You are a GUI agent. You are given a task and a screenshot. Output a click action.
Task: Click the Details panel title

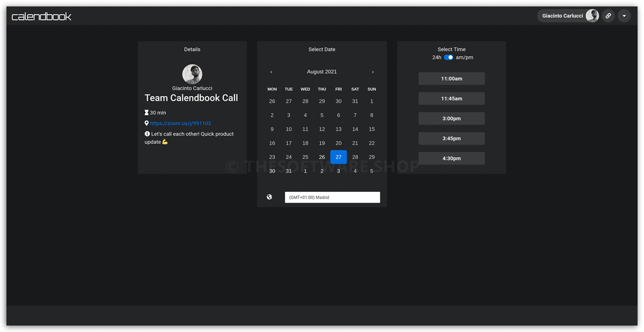click(192, 49)
